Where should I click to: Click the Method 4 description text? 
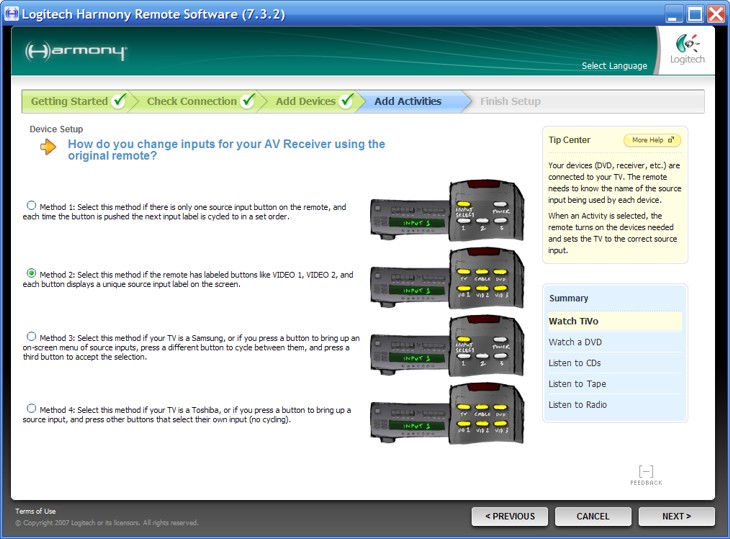[x=187, y=414]
